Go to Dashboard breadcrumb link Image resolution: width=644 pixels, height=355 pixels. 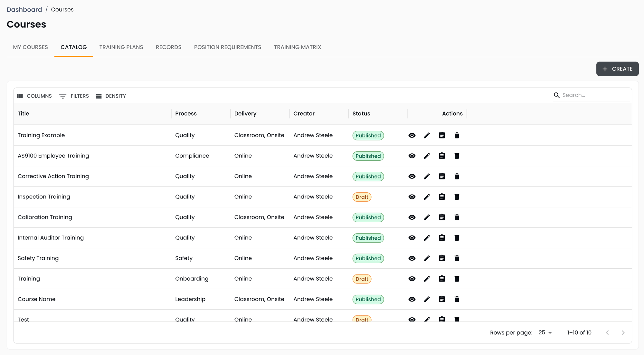(x=24, y=10)
